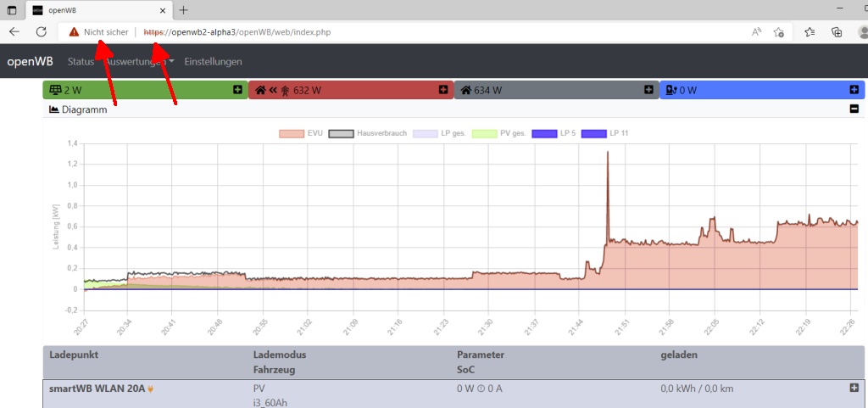This screenshot has width=868, height=408.
Task: Toggle the LP ges. legend series
Action: coord(440,133)
